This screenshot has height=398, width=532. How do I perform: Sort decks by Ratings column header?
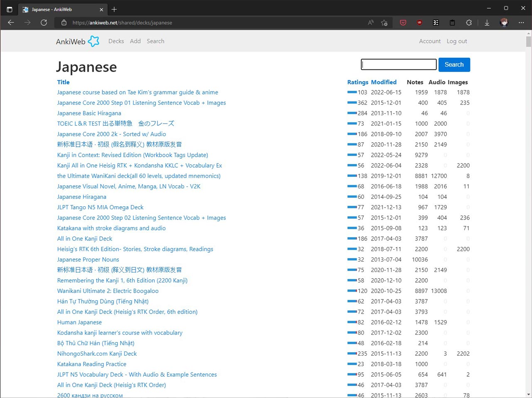pyautogui.click(x=358, y=82)
